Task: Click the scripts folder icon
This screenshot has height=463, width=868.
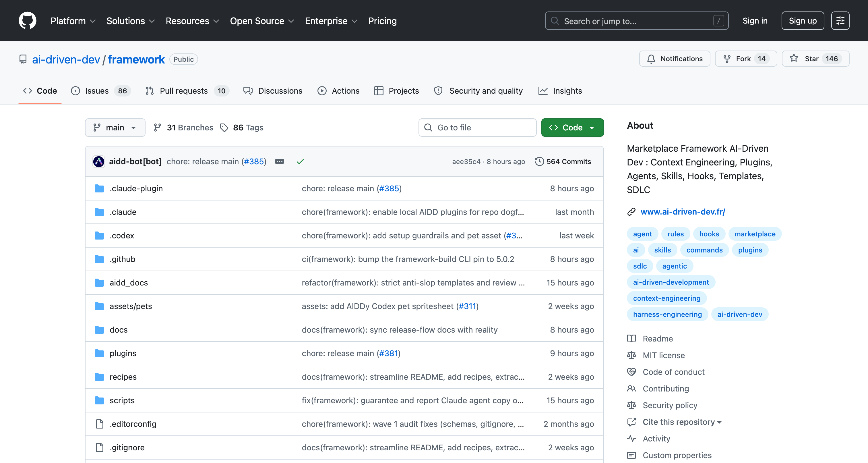Action: point(99,400)
